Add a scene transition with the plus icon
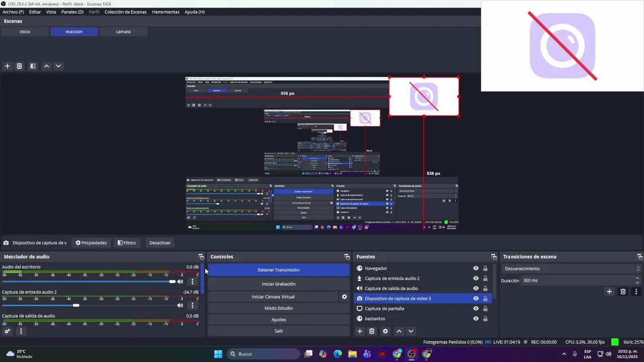 609,292
